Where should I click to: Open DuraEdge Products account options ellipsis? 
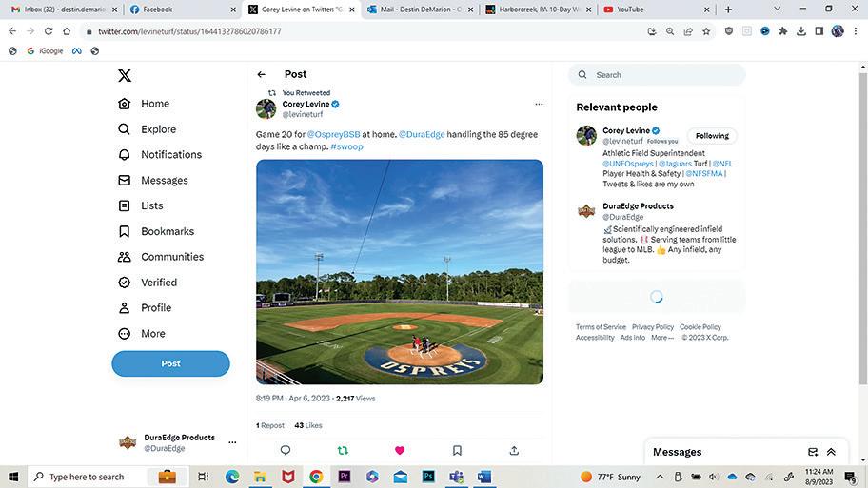point(232,442)
